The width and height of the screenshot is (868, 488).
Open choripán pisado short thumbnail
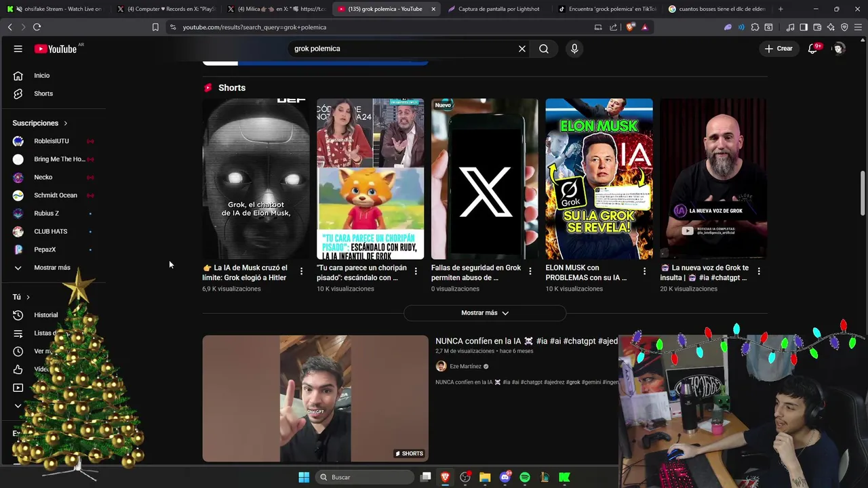[370, 179]
